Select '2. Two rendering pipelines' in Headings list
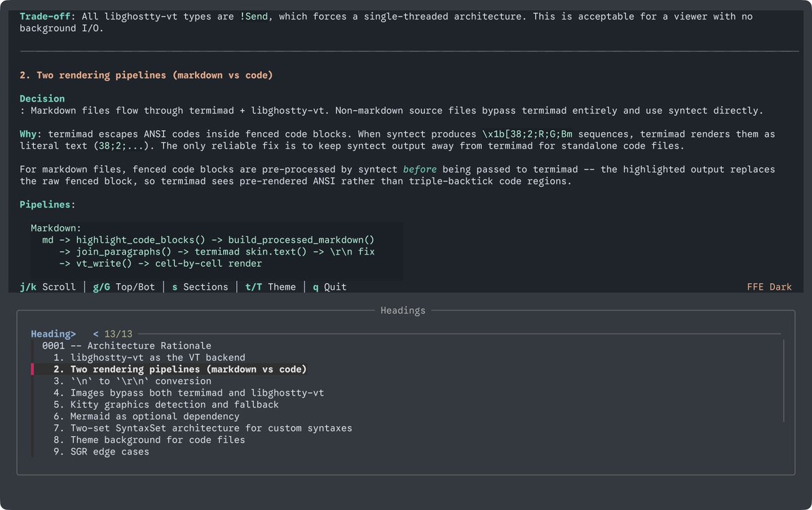 tap(180, 369)
